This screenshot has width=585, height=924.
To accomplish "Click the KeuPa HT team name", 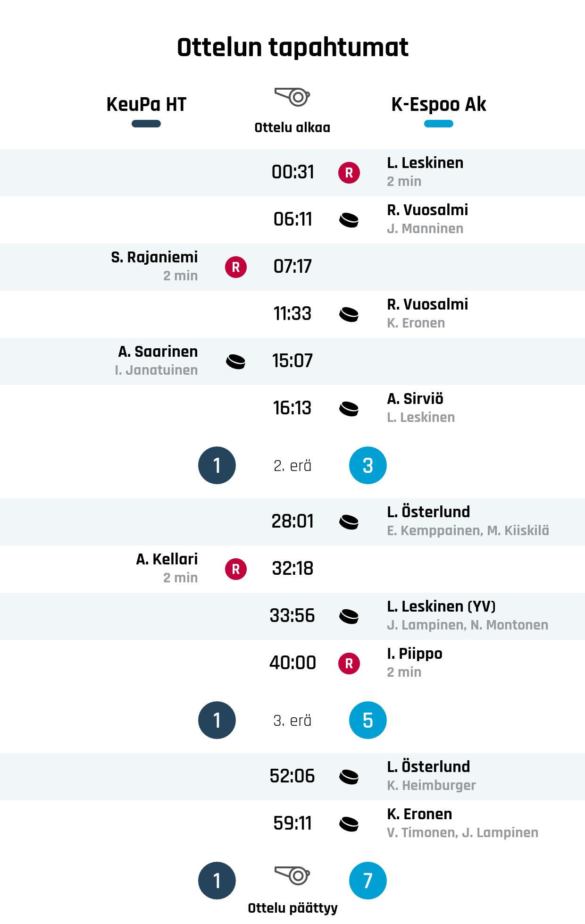I will [x=146, y=104].
